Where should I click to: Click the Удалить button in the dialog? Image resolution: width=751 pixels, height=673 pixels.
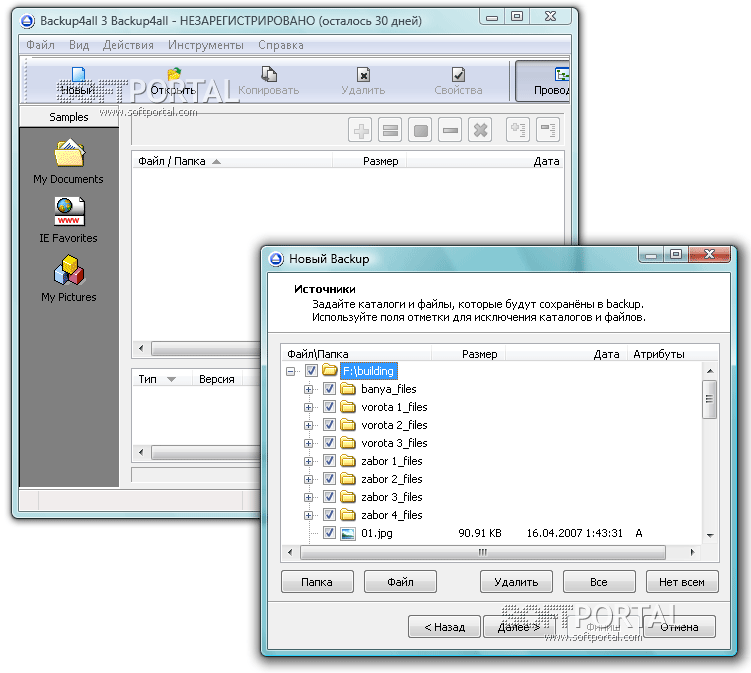pyautogui.click(x=516, y=582)
